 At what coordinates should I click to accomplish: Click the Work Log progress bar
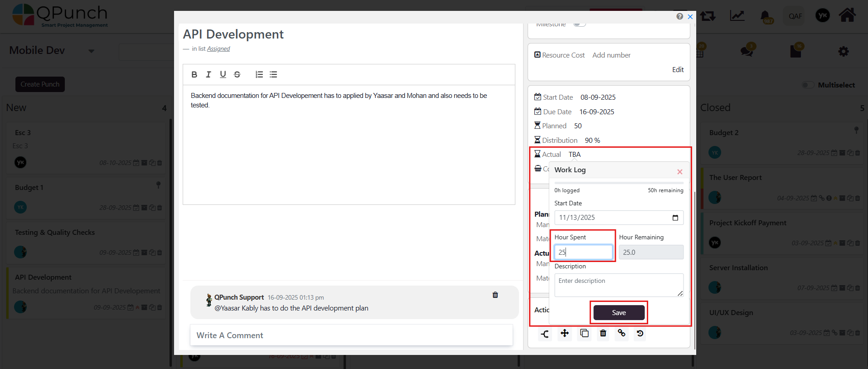pyautogui.click(x=619, y=183)
